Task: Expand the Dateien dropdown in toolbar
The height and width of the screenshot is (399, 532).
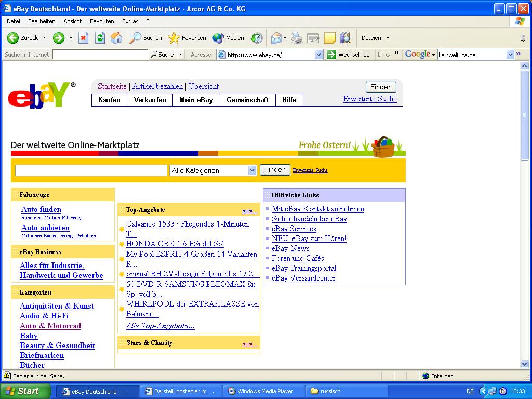Action: (388, 37)
